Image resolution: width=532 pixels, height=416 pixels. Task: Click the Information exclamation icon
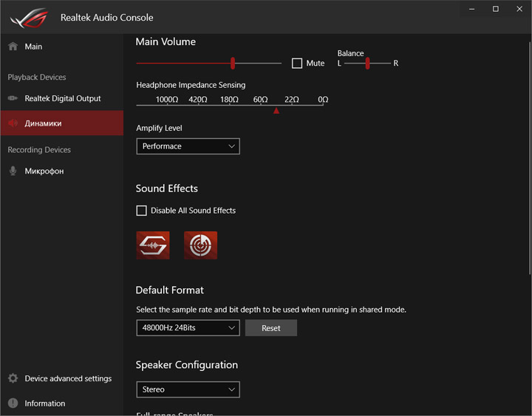pos(13,403)
